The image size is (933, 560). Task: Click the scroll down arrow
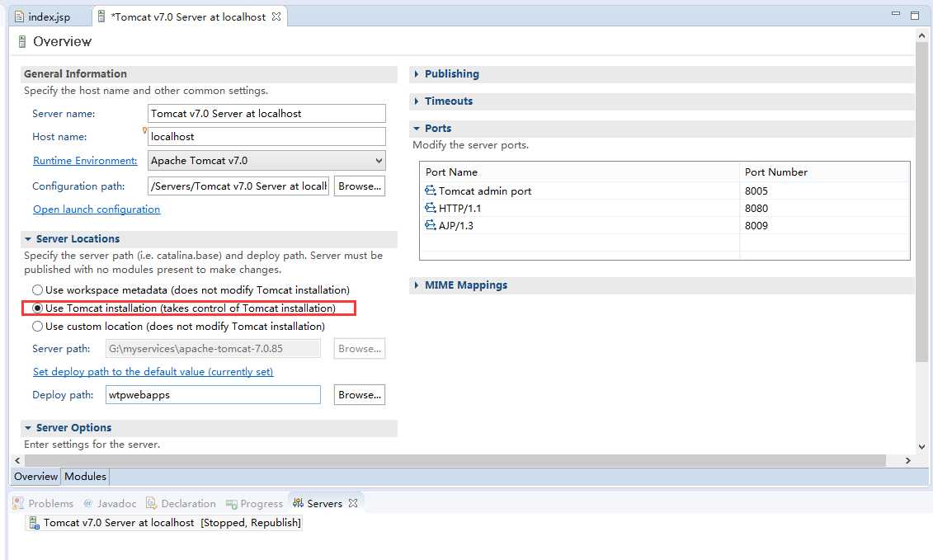(921, 447)
